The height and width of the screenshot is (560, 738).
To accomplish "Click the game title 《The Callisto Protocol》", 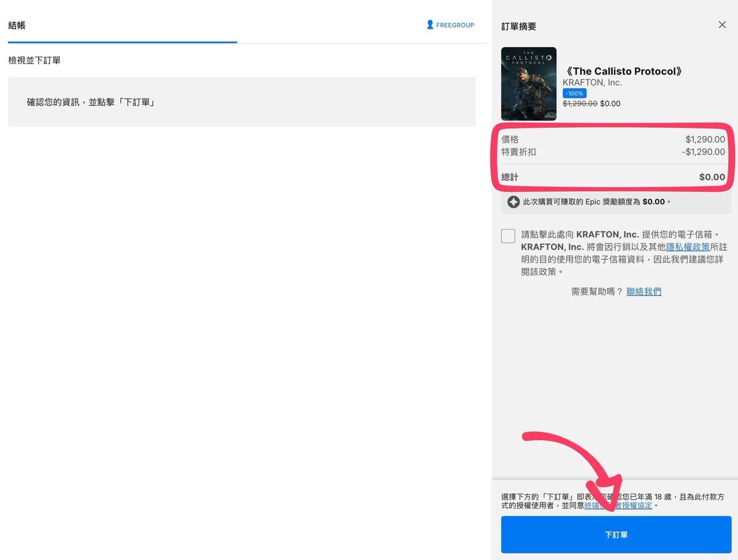I will [x=622, y=71].
